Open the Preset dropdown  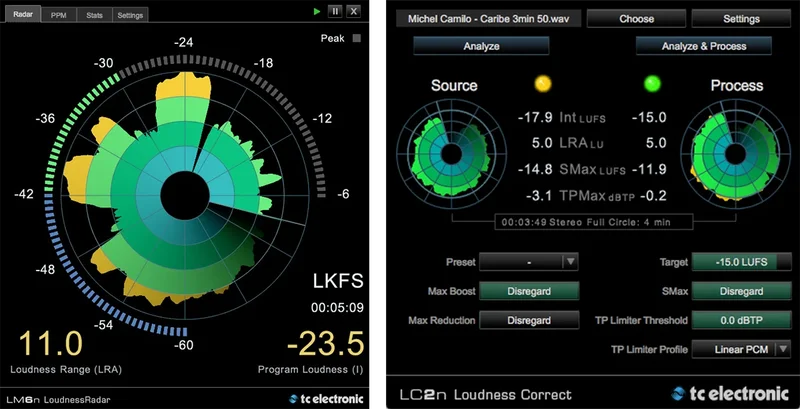(x=529, y=262)
